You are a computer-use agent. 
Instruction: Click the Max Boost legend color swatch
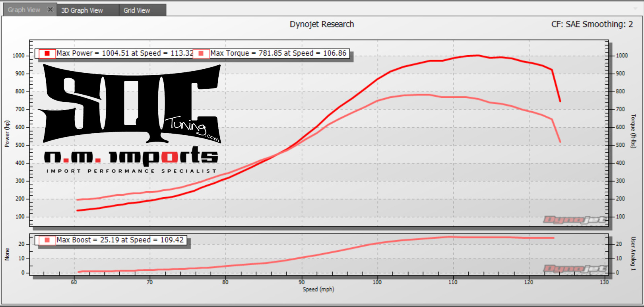tap(47, 240)
